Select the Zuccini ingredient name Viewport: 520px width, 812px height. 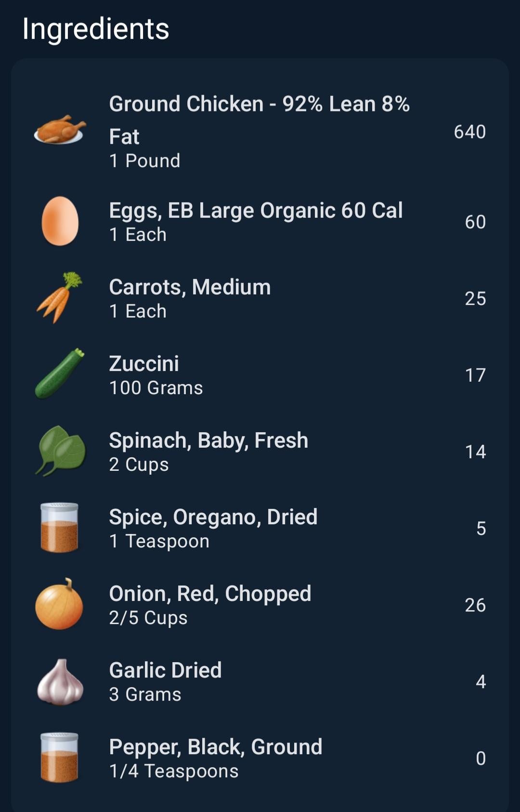coord(144,364)
